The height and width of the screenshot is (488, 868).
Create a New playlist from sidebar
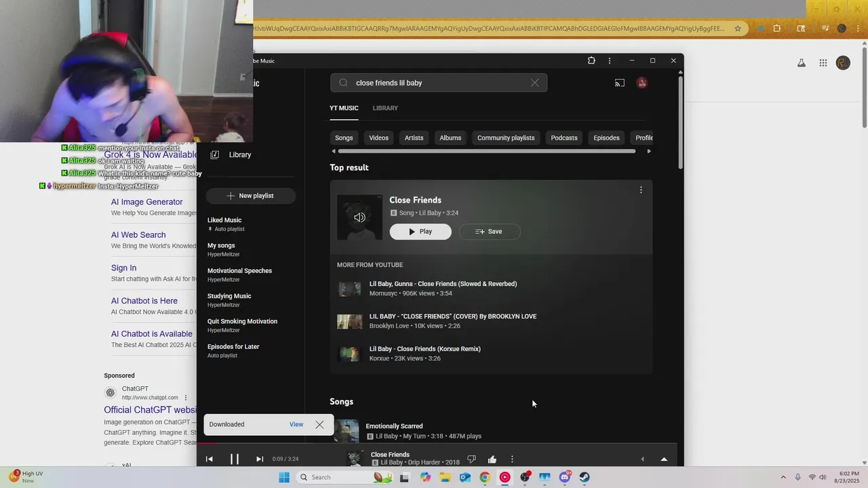[x=250, y=195]
